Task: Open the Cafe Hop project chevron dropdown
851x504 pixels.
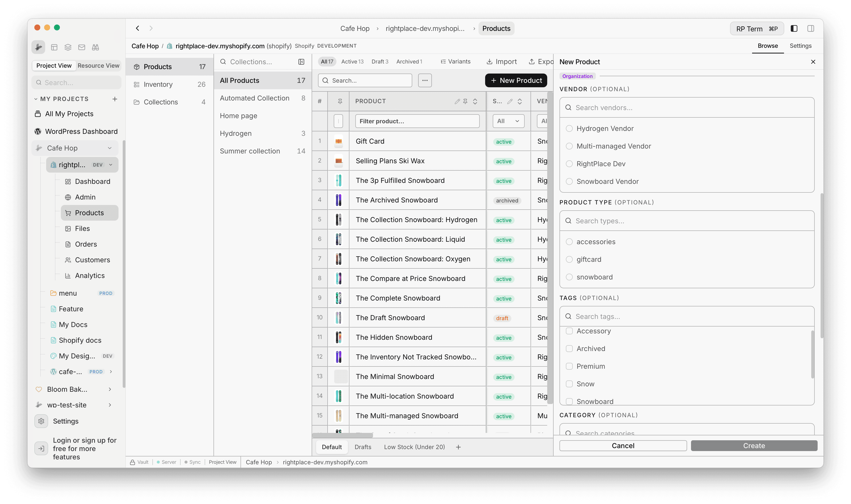Action: pos(109,148)
